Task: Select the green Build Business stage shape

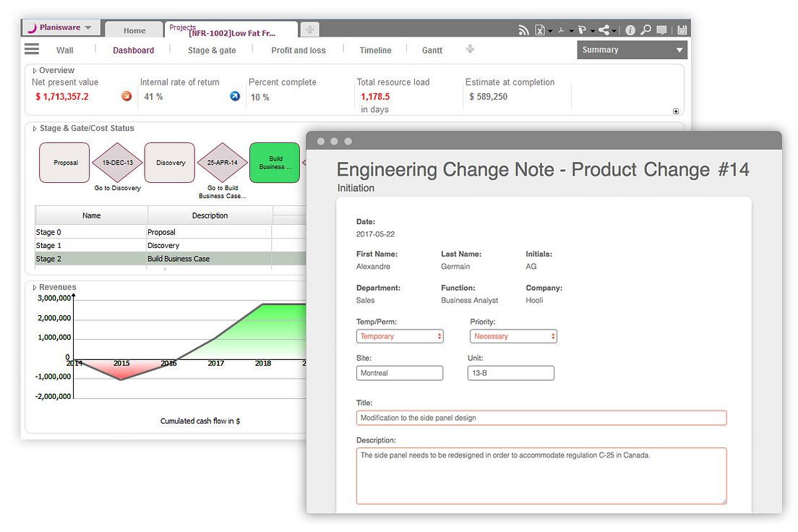Action: (275, 163)
